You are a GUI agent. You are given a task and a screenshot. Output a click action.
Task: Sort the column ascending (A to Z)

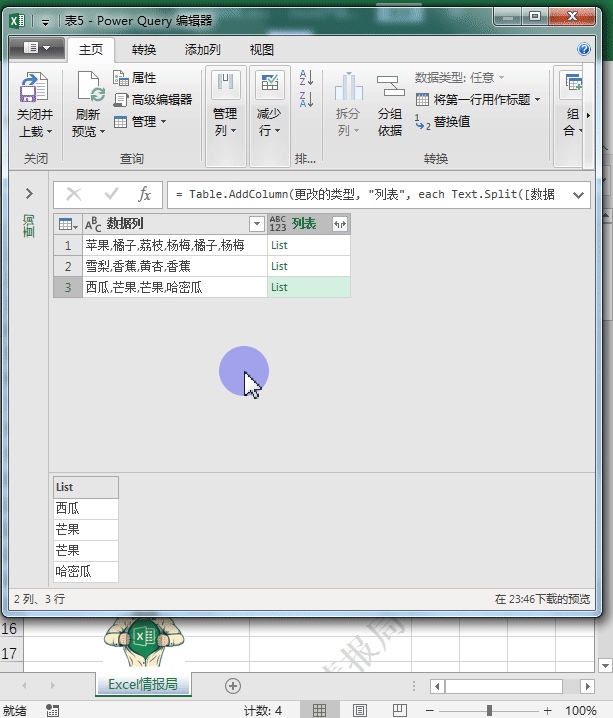(307, 78)
